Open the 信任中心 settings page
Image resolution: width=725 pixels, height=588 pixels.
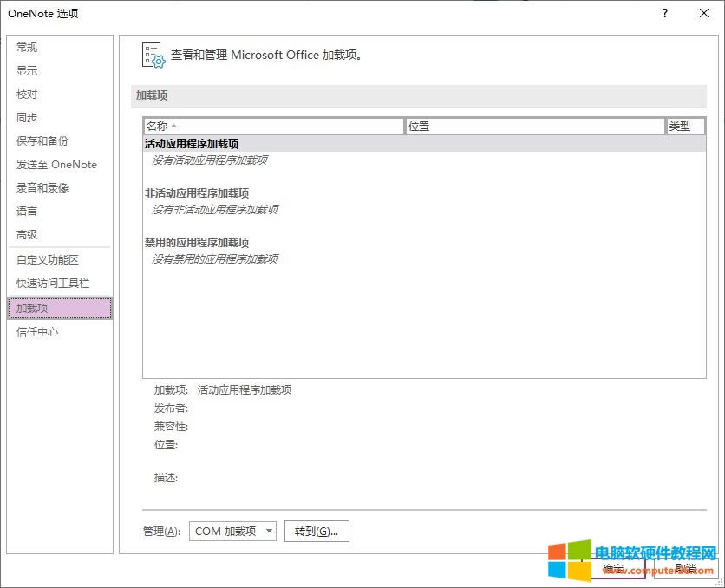36,331
